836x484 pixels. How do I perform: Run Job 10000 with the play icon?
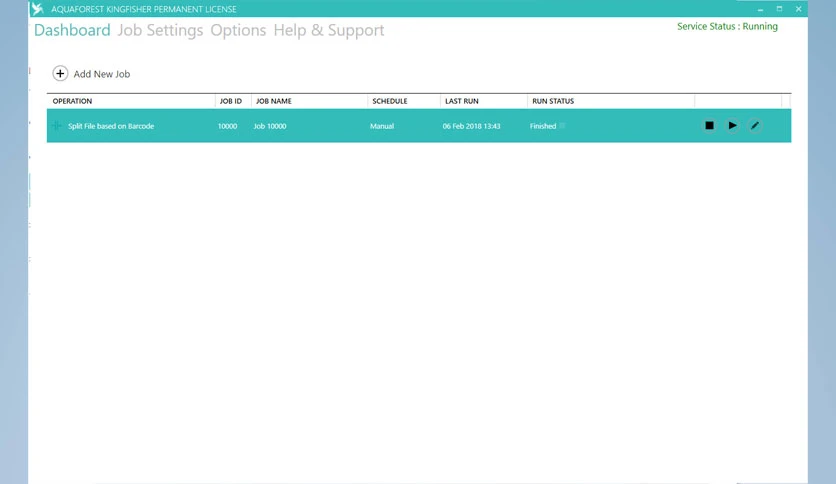pos(733,126)
